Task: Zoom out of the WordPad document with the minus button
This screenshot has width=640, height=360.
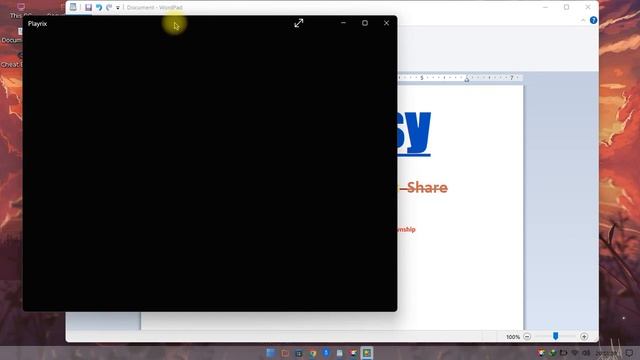Action: [527, 337]
